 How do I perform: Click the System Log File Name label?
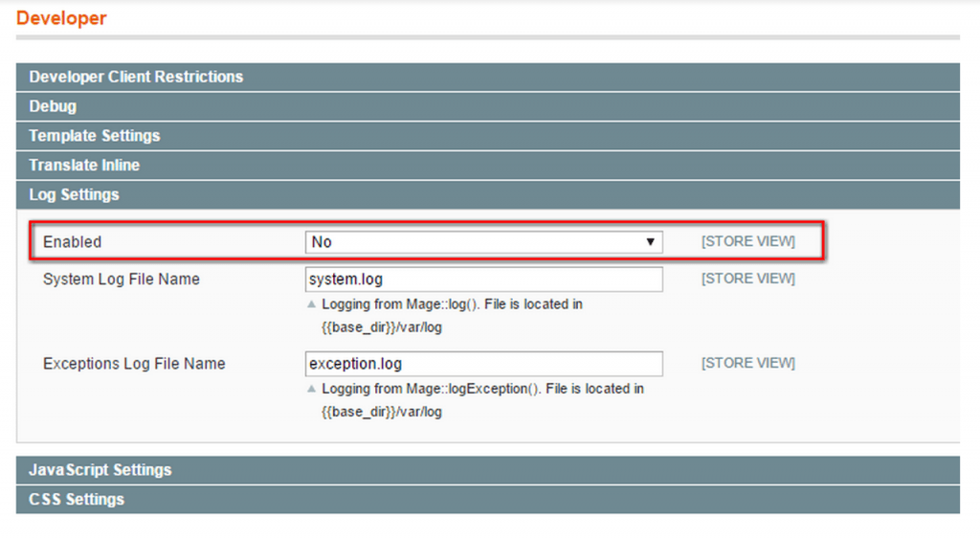coord(122,279)
